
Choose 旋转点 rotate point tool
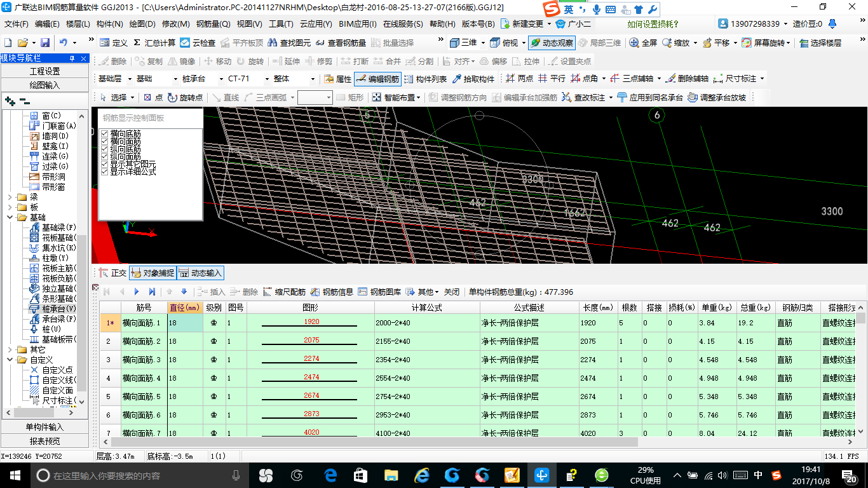pos(185,97)
